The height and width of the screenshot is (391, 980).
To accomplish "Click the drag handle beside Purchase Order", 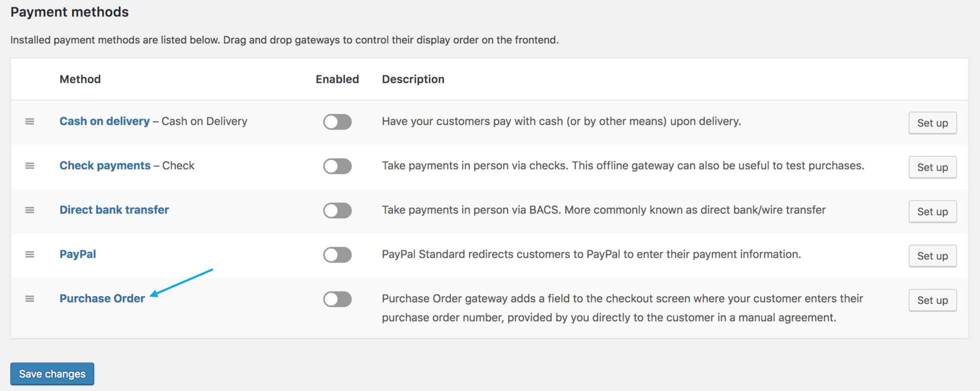I will [30, 299].
